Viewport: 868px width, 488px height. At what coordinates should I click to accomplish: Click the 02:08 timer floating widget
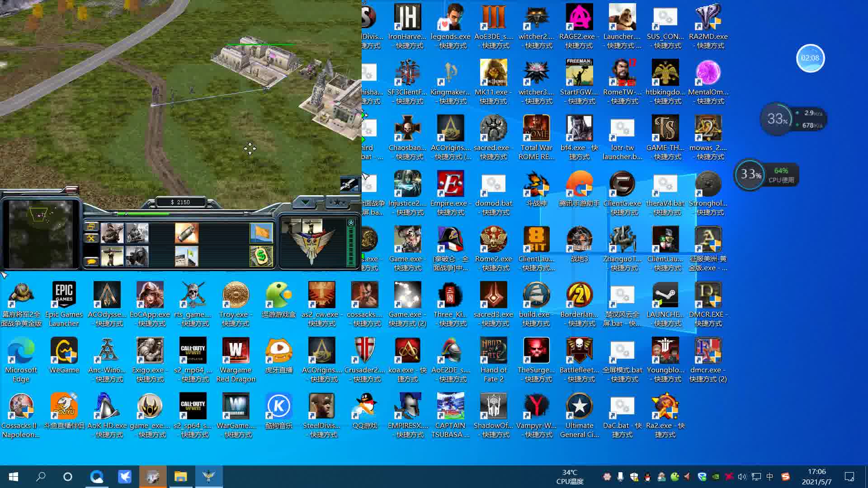pos(810,58)
